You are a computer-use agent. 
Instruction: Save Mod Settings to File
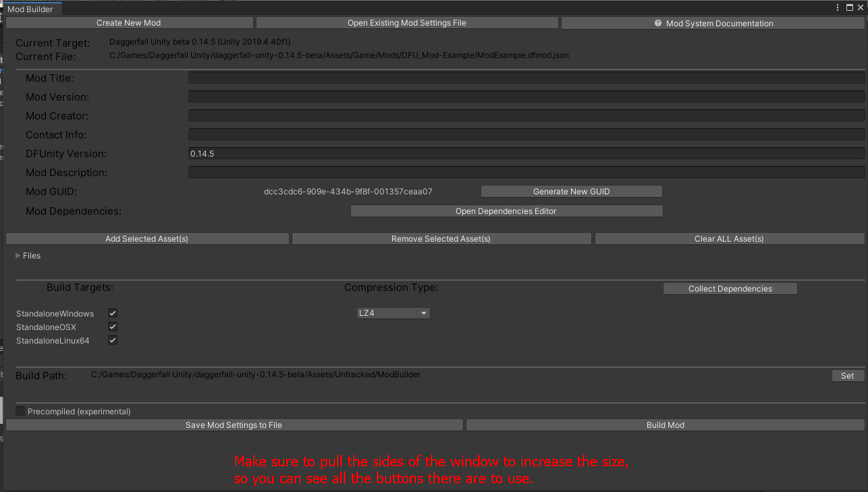tap(234, 425)
